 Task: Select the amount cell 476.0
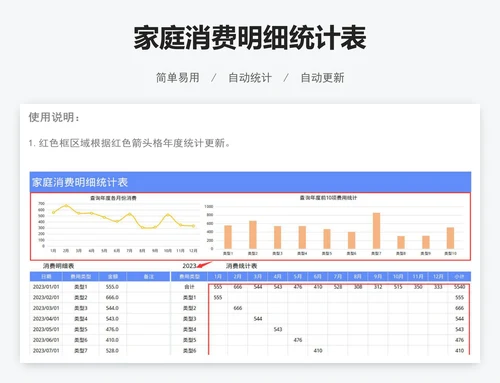click(112, 329)
